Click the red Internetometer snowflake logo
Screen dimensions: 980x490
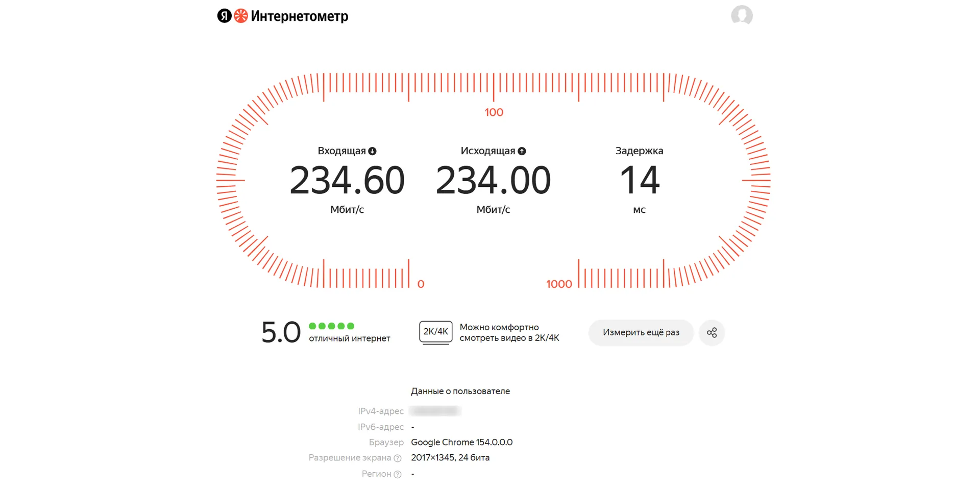(x=241, y=16)
